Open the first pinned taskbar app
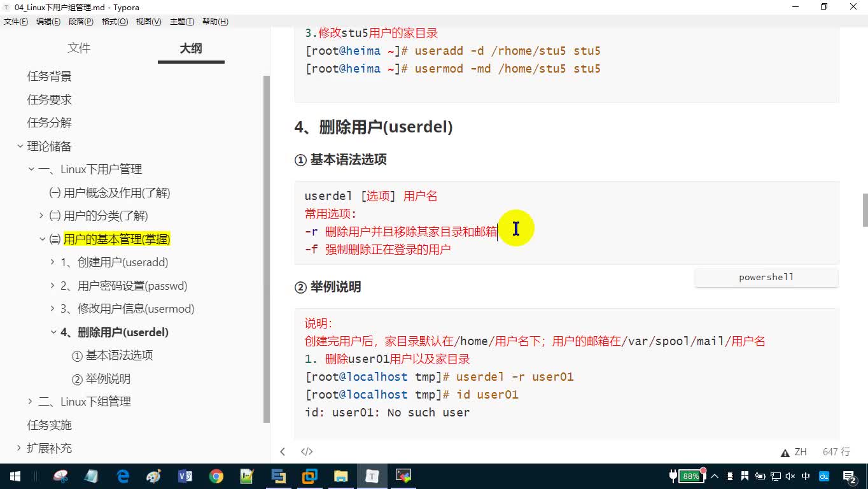868x489 pixels. 60,476
